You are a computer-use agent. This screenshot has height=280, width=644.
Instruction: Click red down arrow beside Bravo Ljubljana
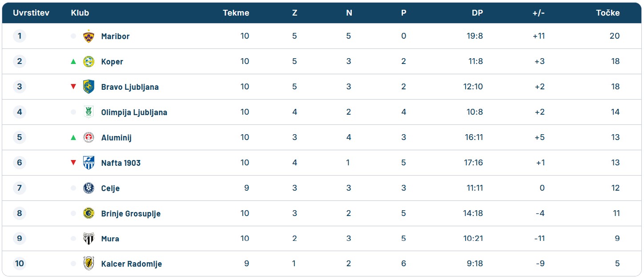click(73, 87)
